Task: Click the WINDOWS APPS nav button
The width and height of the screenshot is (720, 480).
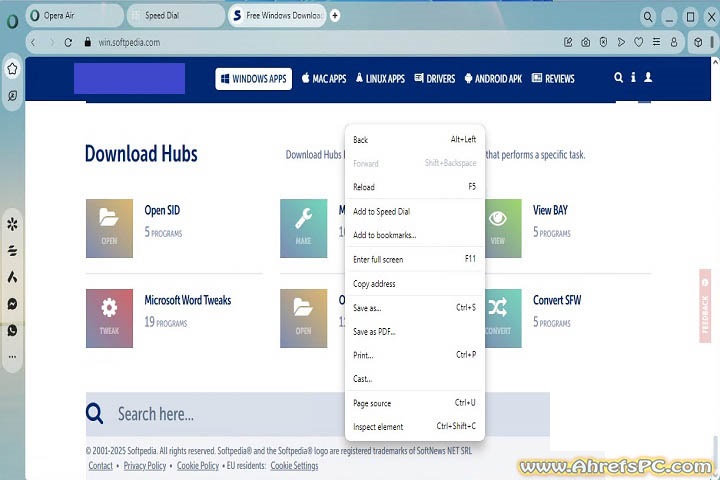Action: pos(253,79)
